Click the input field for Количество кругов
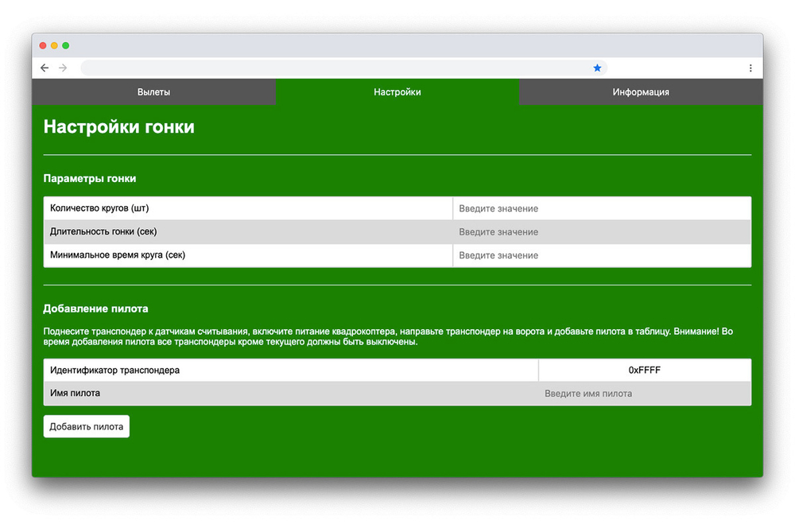Screen dimensions: 795x532 [x=601, y=208]
